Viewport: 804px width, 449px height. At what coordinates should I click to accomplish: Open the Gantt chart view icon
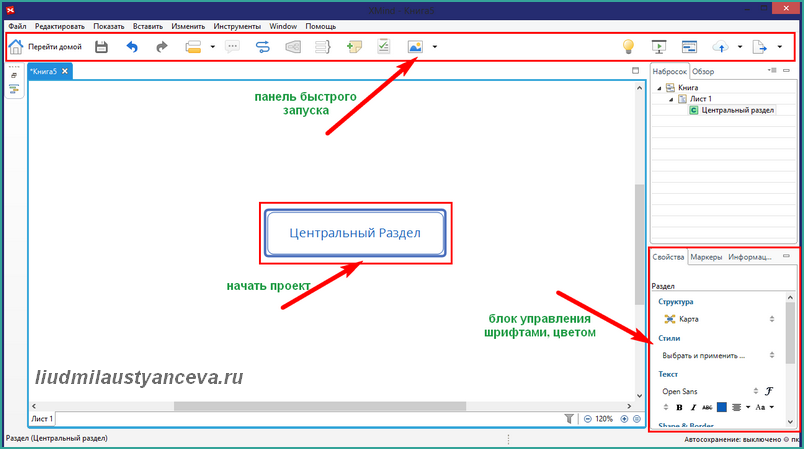point(689,47)
